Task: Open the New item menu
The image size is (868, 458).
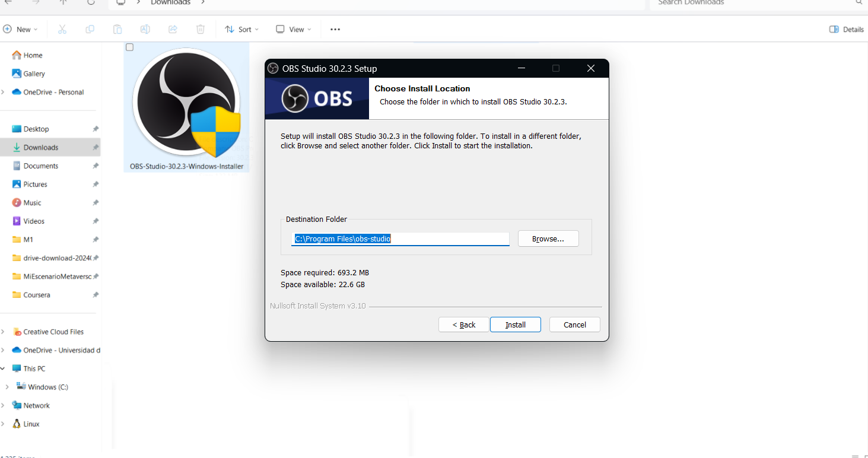Action: [21, 29]
